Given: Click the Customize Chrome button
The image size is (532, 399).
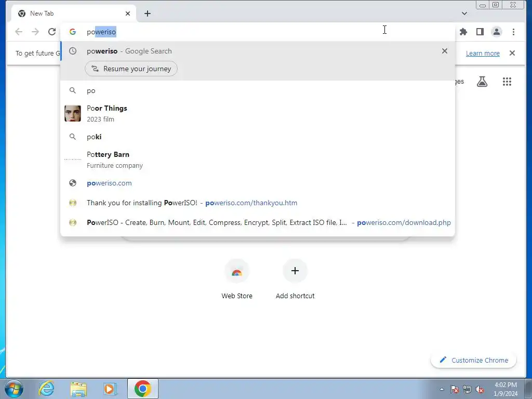Looking at the screenshot, I should pos(474,360).
